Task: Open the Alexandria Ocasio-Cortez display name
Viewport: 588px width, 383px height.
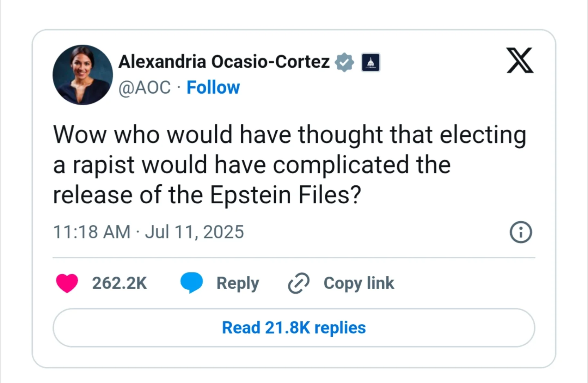Action: (224, 62)
